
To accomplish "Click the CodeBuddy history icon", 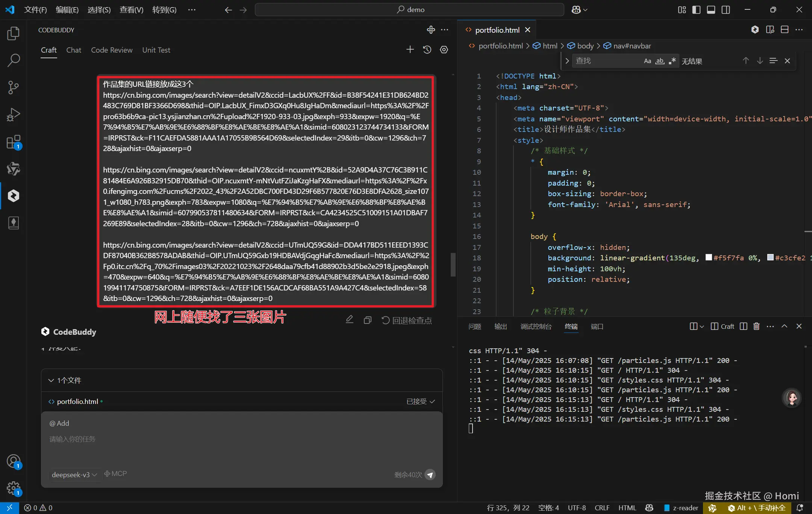I will tap(427, 50).
